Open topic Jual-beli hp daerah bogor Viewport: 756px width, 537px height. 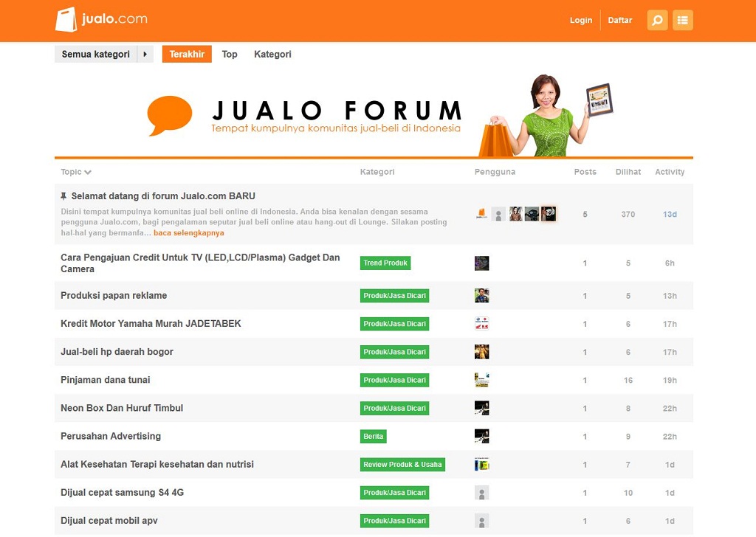tap(117, 352)
